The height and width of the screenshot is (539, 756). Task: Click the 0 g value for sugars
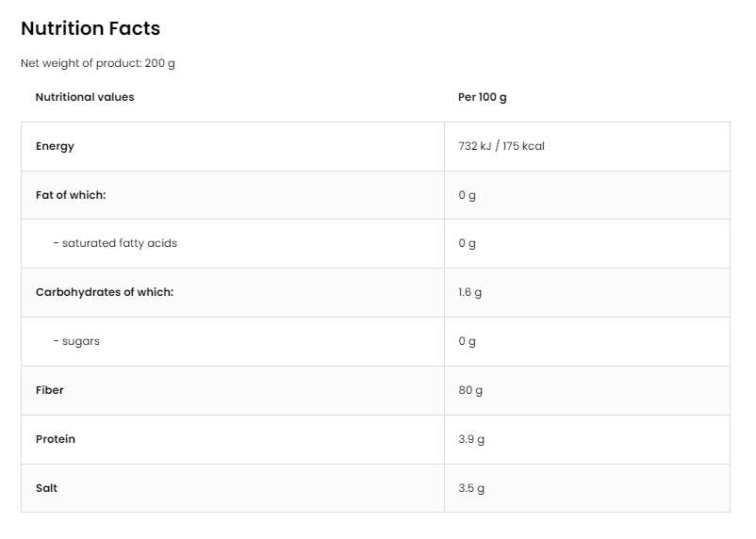coord(467,341)
